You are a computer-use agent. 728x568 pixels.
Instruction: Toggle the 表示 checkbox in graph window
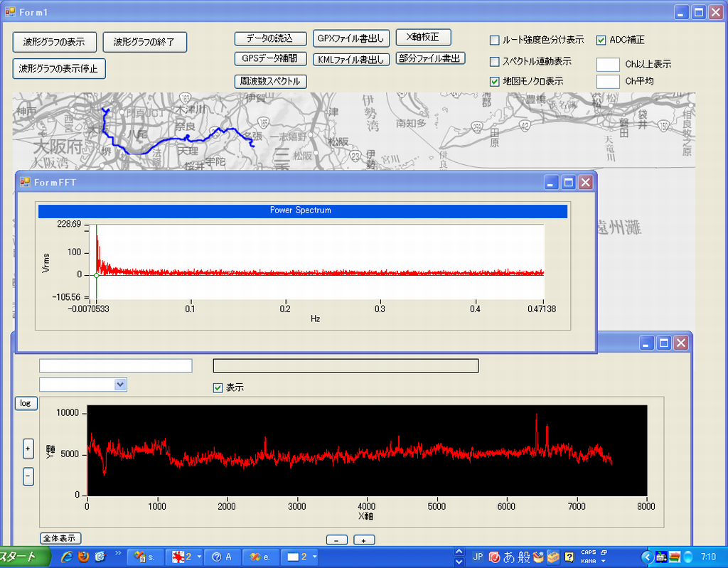pos(218,388)
